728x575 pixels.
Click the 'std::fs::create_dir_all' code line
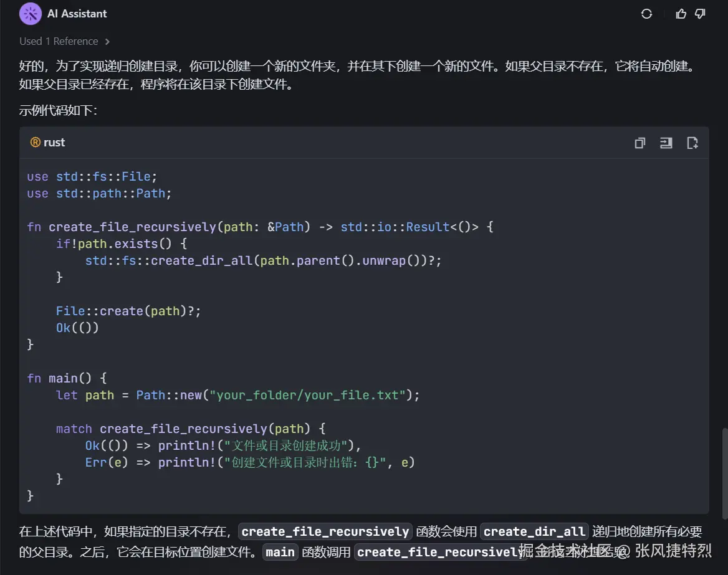click(x=263, y=261)
